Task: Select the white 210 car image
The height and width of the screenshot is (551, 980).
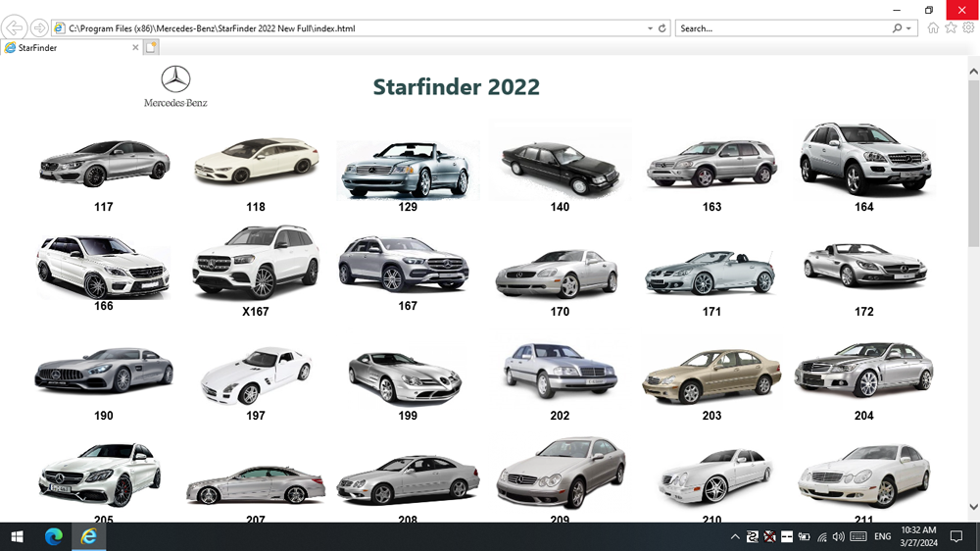Action: point(715,476)
